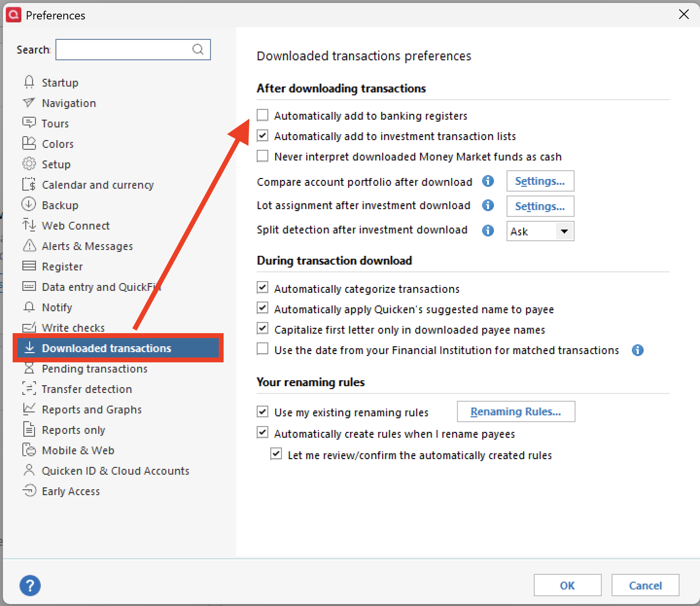Select Mobile & Web in list
Viewport: 700px width, 606px height.
78,450
